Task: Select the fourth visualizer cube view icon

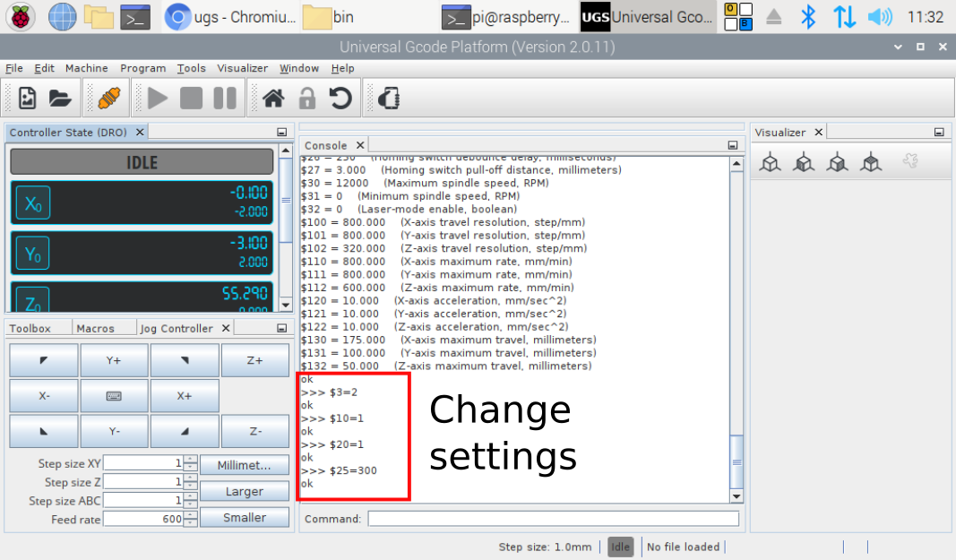Action: (x=871, y=162)
